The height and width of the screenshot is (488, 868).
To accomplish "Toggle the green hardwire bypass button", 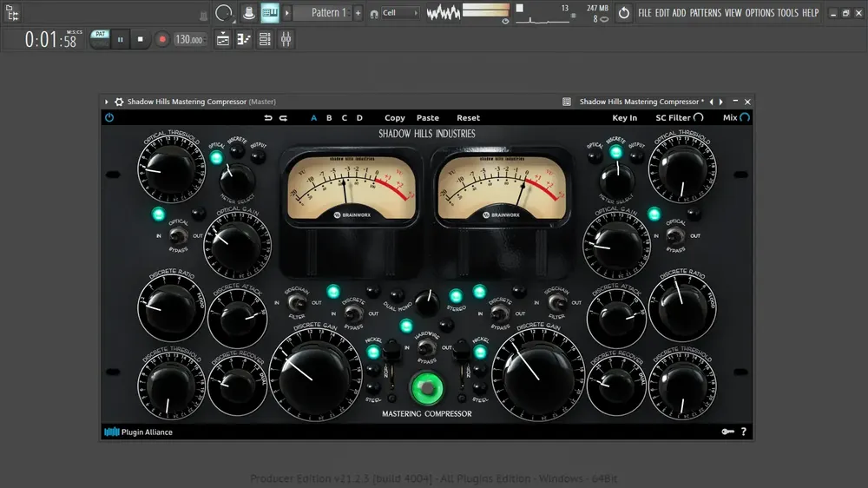I will click(426, 388).
